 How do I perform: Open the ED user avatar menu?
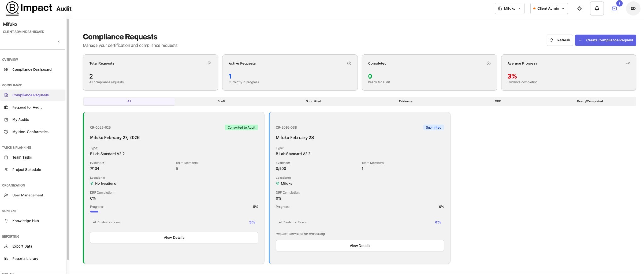[x=633, y=8]
